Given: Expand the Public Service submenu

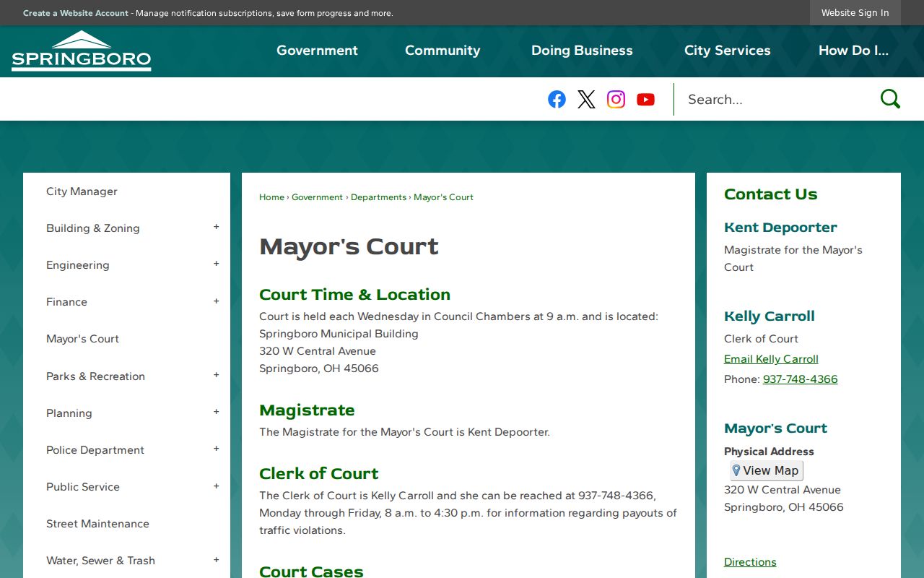Looking at the screenshot, I should (x=216, y=486).
